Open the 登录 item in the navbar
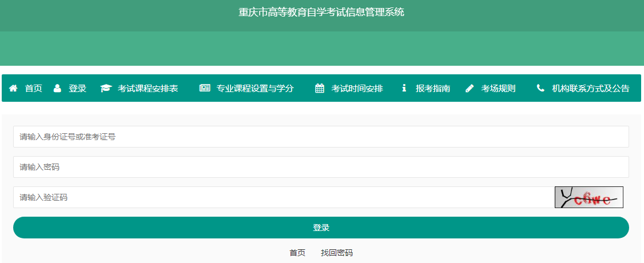Image resolution: width=644 pixels, height=263 pixels. 77,88
